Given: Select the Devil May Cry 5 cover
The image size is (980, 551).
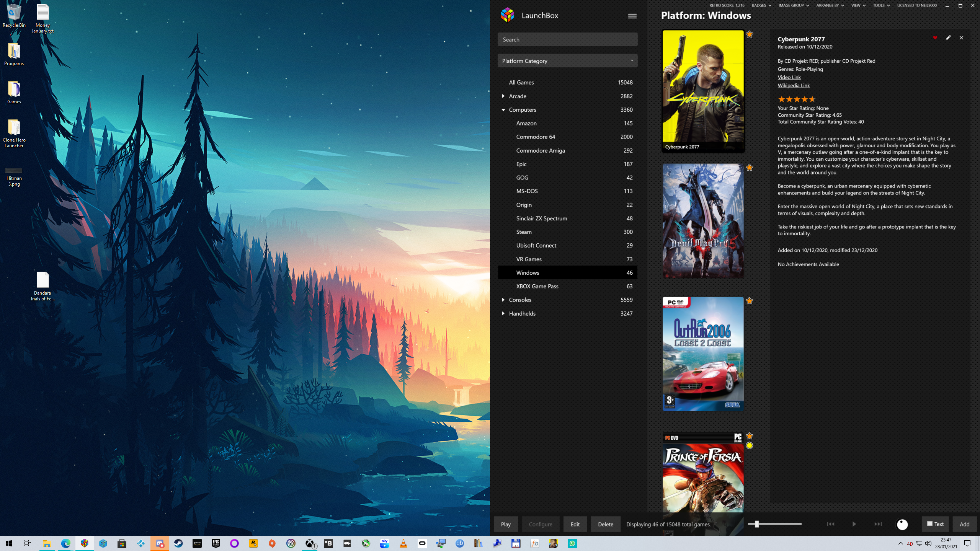Looking at the screenshot, I should 703,221.
